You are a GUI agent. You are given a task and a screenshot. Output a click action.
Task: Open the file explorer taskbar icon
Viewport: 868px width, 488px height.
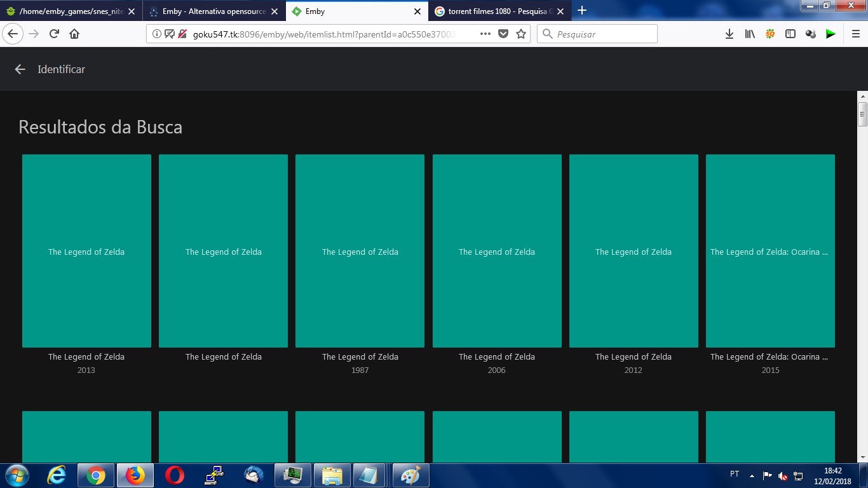tap(332, 475)
